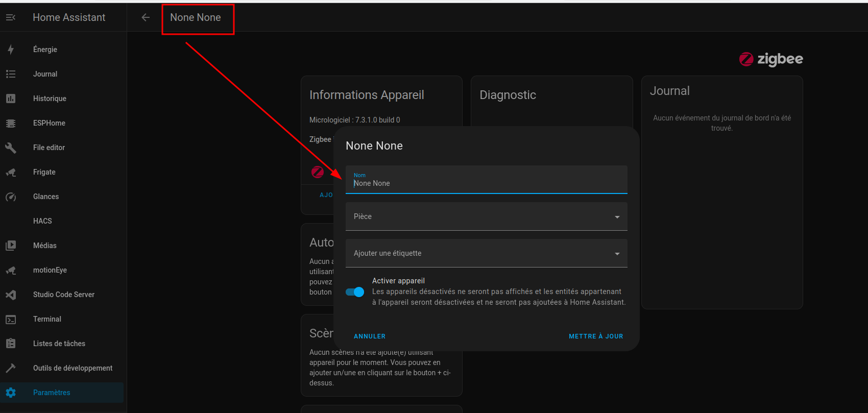
Task: Click the small Zigbee icon in device card
Action: click(x=318, y=172)
